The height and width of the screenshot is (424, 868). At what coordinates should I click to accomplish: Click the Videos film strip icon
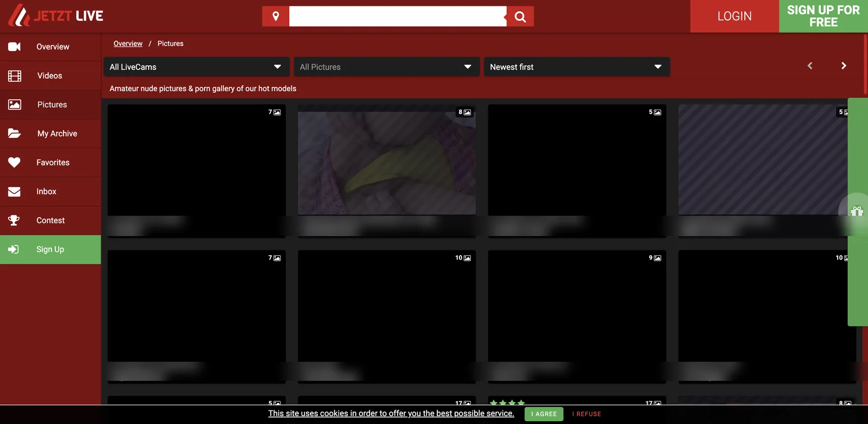click(15, 75)
